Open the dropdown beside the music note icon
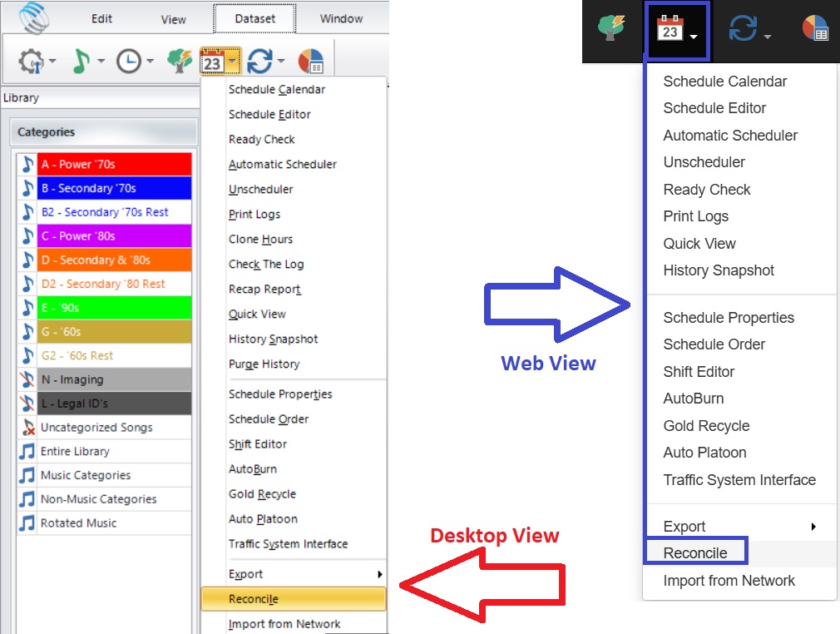Viewport: 840px width, 634px height. pyautogui.click(x=100, y=60)
